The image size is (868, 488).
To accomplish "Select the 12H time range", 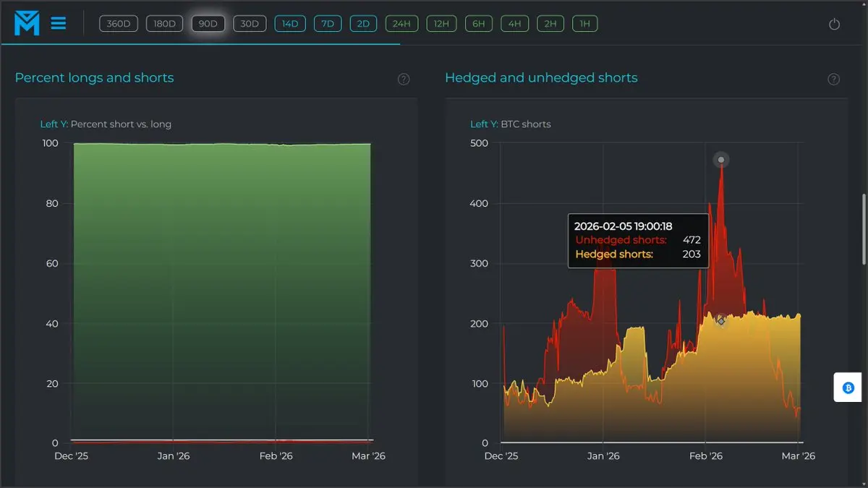I will pos(441,24).
